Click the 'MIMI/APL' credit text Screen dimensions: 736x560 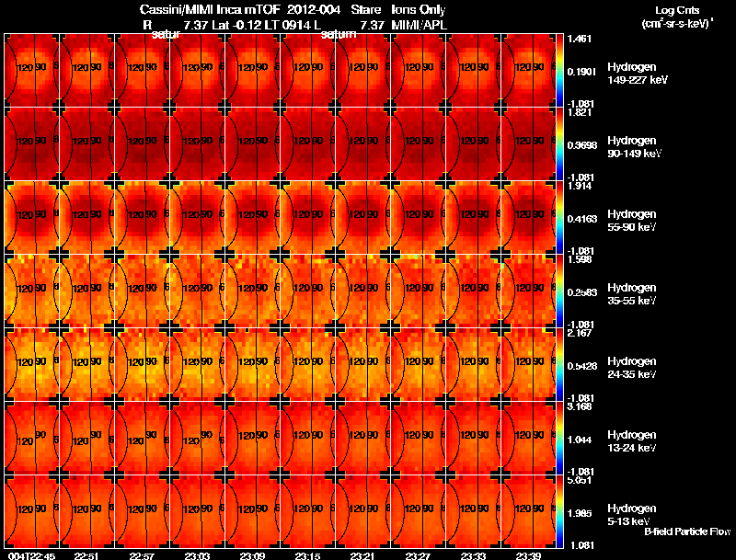(420, 26)
